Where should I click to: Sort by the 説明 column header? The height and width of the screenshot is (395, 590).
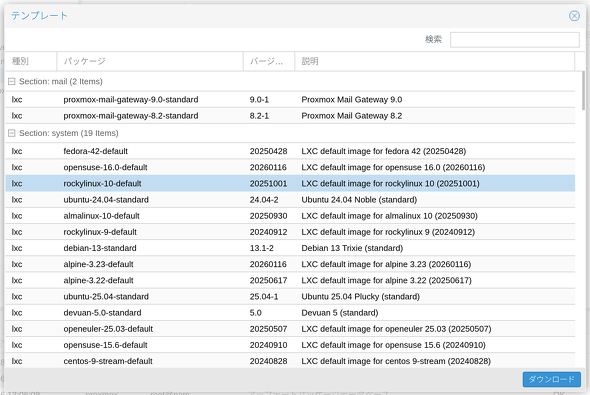click(435, 61)
